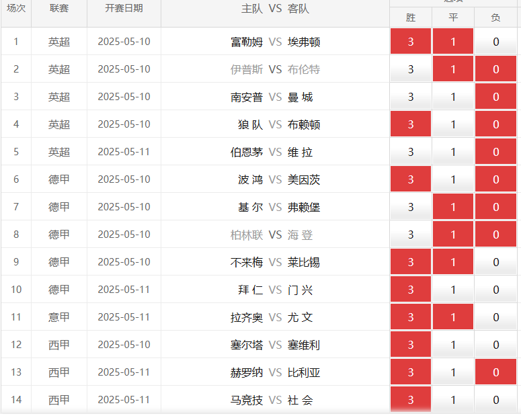Select win (3) for 伊普斯 VS 布伦特
The width and height of the screenshot is (521, 420).
click(411, 69)
